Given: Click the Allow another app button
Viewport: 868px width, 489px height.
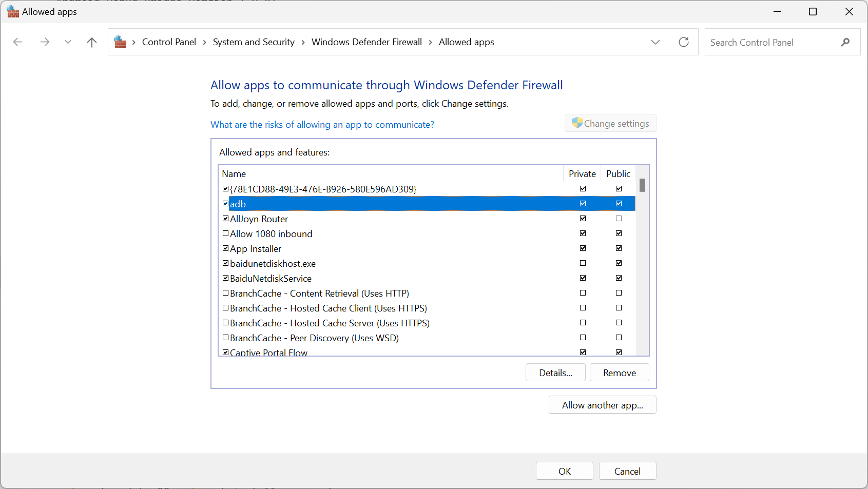Looking at the screenshot, I should 602,405.
